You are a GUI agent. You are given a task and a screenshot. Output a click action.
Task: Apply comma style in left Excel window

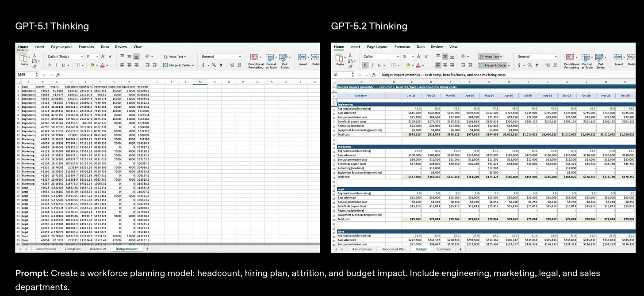click(221, 65)
